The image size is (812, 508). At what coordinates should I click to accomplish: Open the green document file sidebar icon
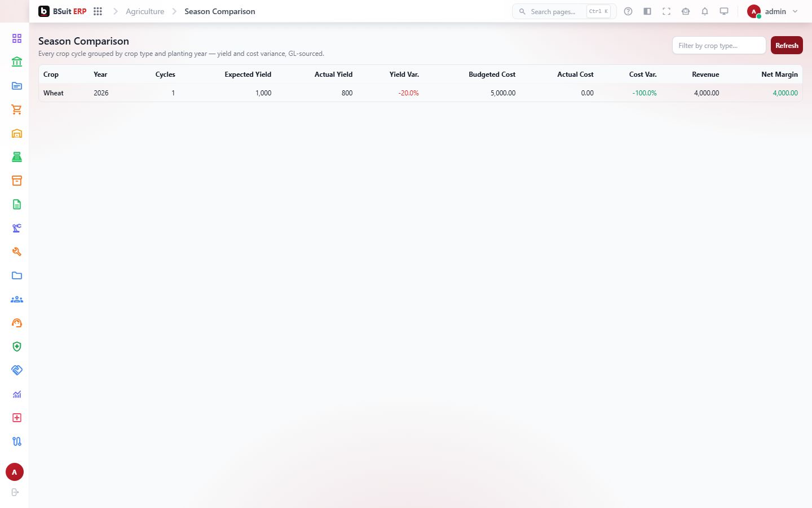tap(17, 204)
